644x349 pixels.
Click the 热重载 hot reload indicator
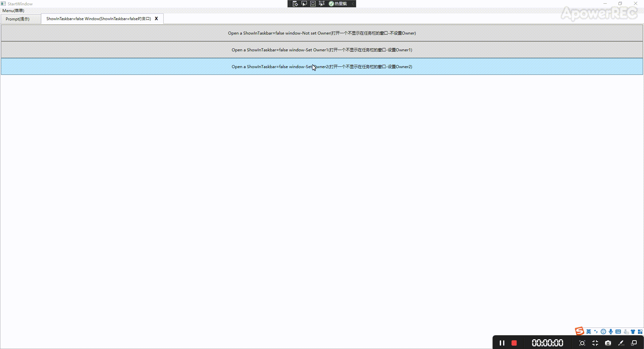(x=338, y=4)
